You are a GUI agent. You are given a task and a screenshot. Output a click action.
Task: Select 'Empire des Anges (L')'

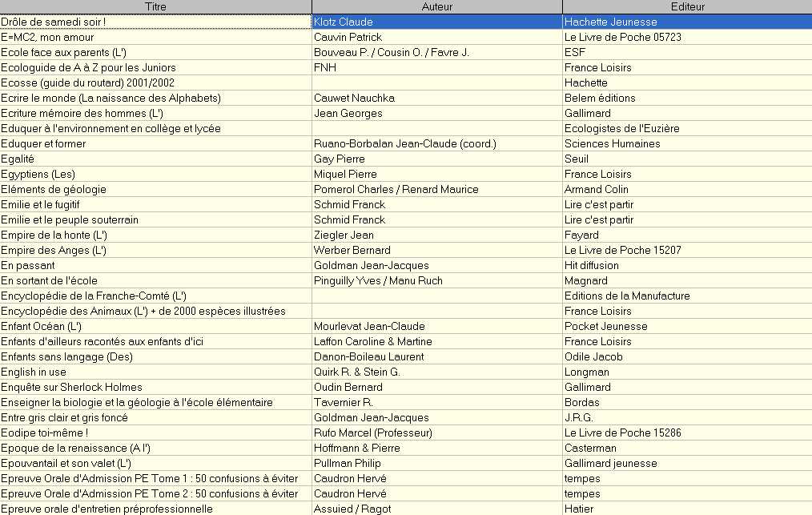point(54,250)
